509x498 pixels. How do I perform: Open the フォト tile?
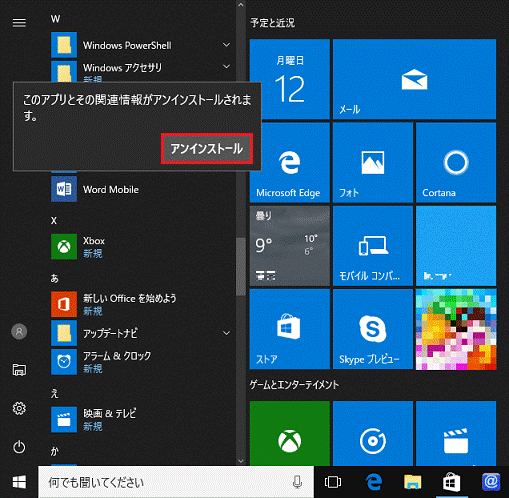pyautogui.click(x=373, y=162)
